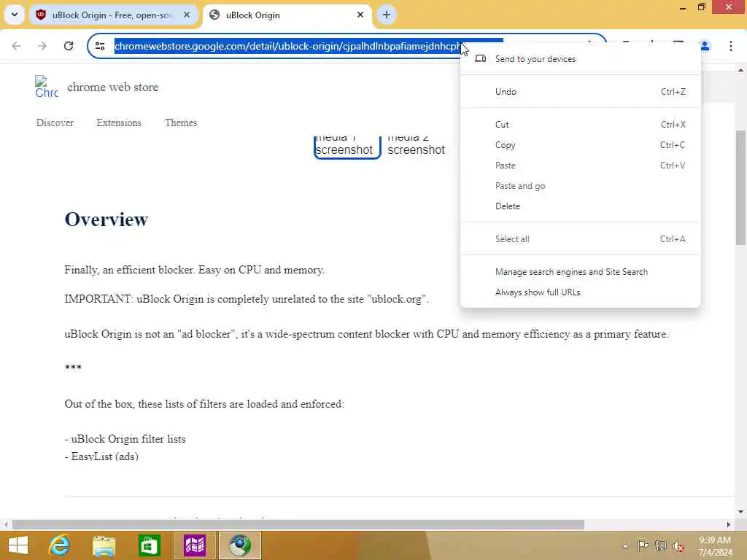Open the Action Center flag icon

(643, 545)
